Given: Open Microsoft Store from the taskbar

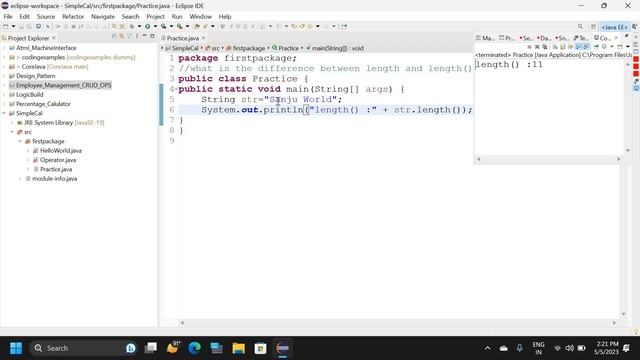Looking at the screenshot, I should point(260,348).
